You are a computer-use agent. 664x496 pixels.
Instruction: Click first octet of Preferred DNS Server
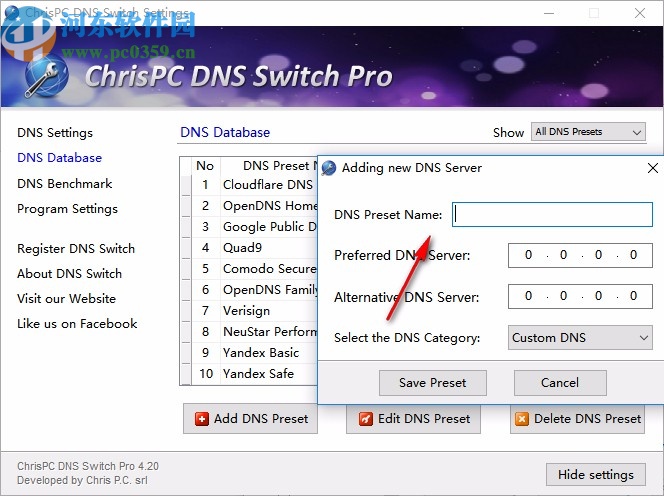528,255
